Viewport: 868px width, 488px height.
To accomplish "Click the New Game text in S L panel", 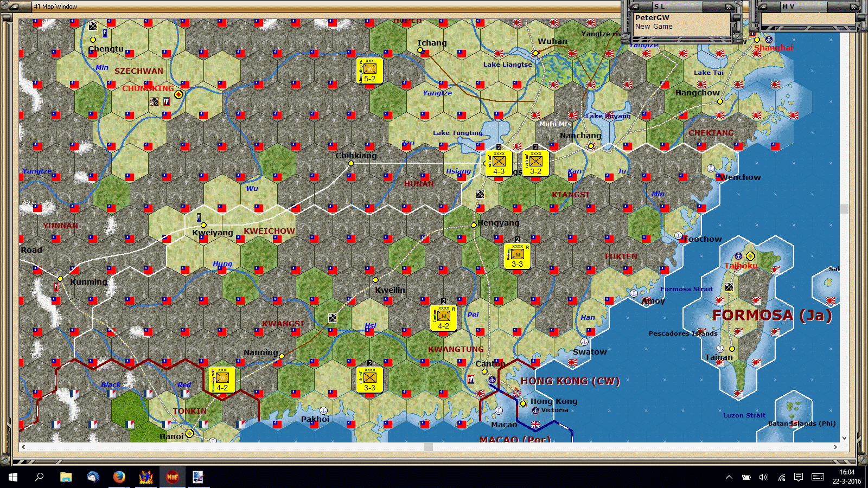I will pos(654,26).
